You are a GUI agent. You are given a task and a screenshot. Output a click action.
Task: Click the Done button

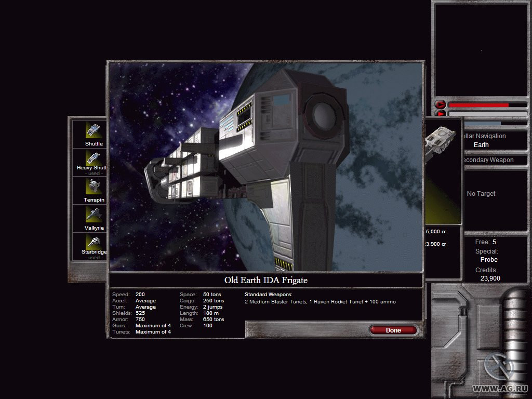click(393, 330)
